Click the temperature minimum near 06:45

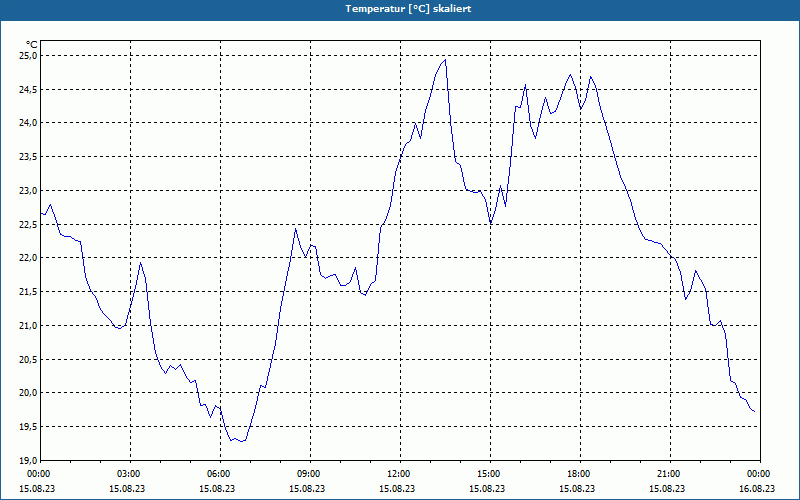242,441
